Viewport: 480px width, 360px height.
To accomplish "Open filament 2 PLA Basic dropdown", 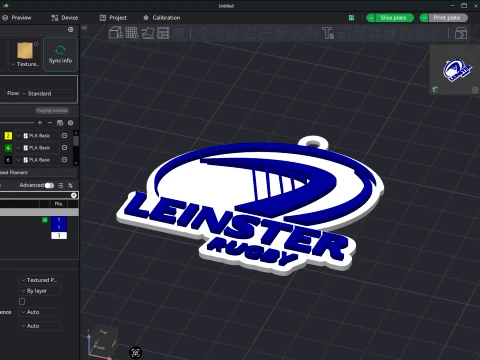I will 37,136.
